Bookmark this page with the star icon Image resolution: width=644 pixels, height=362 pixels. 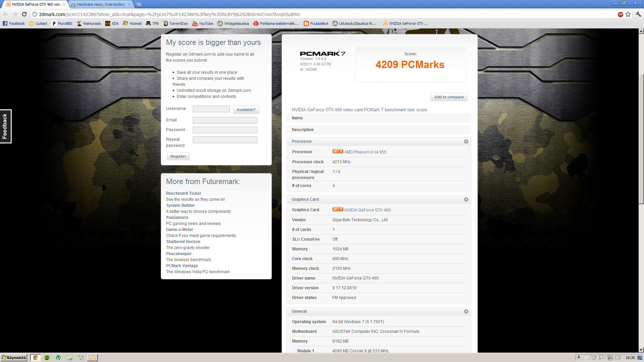(x=628, y=14)
